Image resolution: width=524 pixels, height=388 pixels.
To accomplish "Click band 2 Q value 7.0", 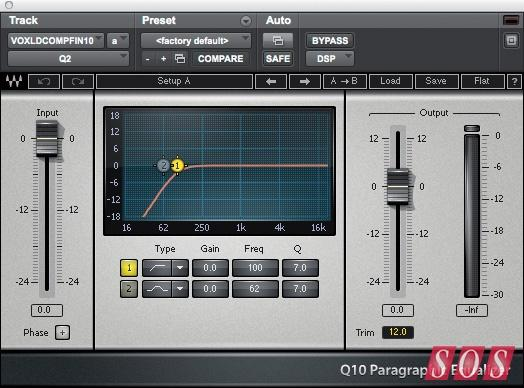I will pos(300,289).
